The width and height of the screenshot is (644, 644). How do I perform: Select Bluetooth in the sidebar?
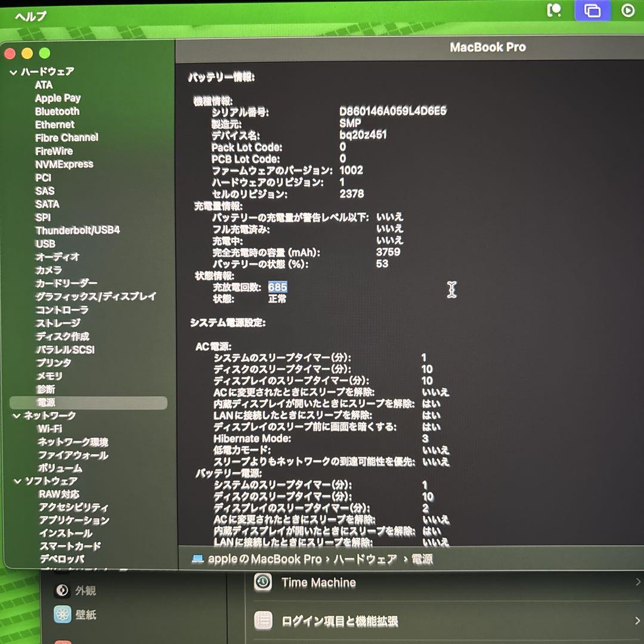(x=57, y=112)
